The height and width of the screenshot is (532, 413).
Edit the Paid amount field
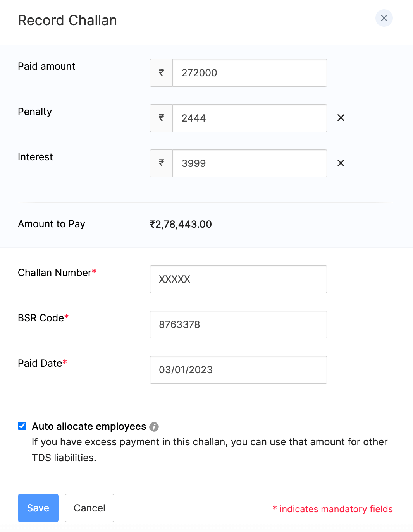point(249,73)
